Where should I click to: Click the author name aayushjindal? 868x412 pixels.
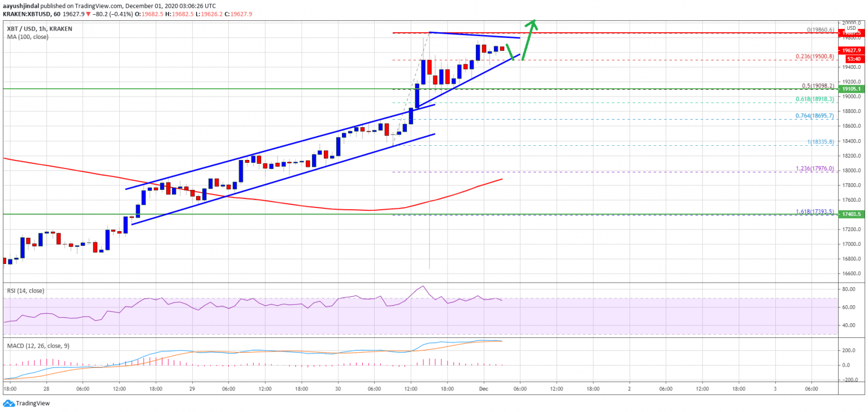[21, 5]
